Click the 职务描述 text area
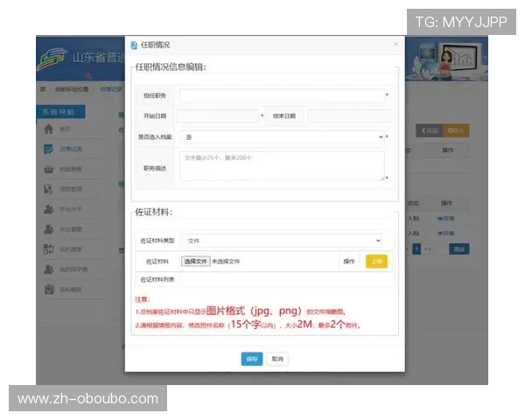525x420 pixels. 282,165
